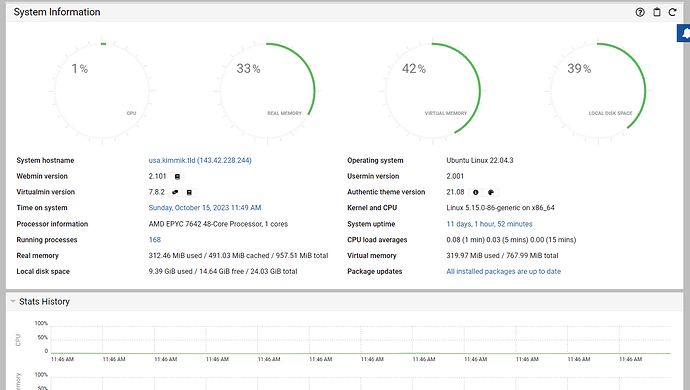This screenshot has height=390, width=690.
Task: Collapse the Stats History section triangle
Action: [x=13, y=302]
